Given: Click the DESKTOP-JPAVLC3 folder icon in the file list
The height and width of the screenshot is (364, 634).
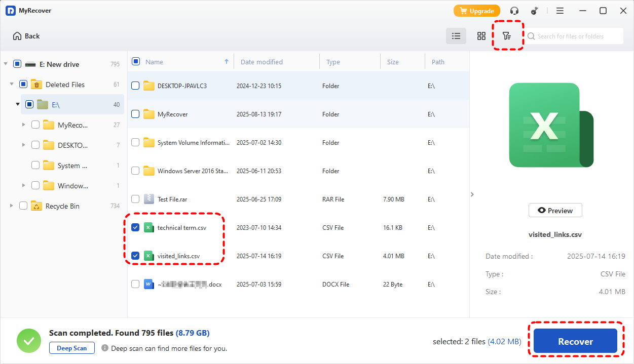Looking at the screenshot, I should point(148,86).
